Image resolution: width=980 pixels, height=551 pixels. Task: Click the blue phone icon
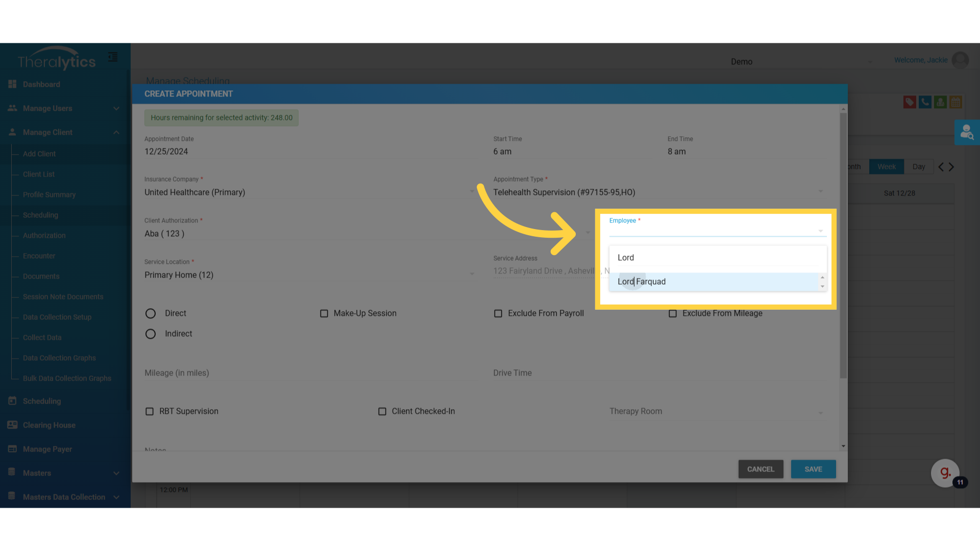(x=924, y=102)
